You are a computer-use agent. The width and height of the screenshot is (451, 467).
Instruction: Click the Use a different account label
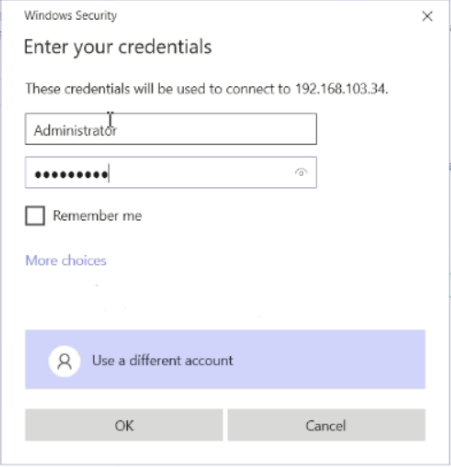(x=163, y=361)
